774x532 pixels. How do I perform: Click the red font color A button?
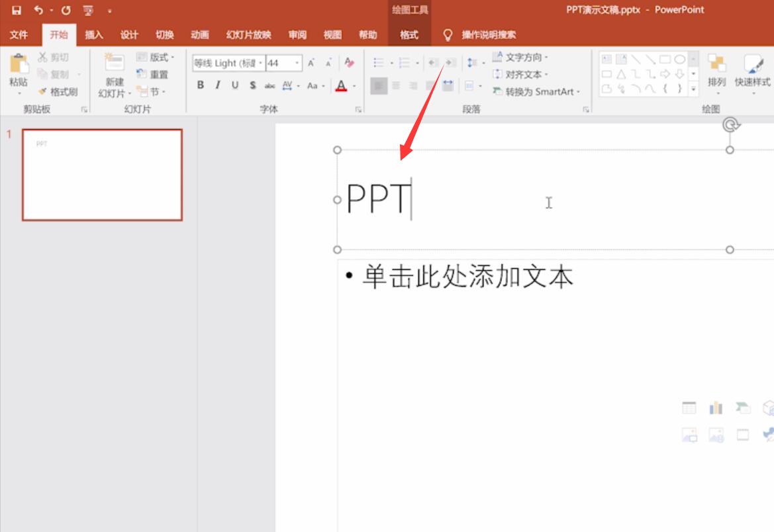pos(341,86)
